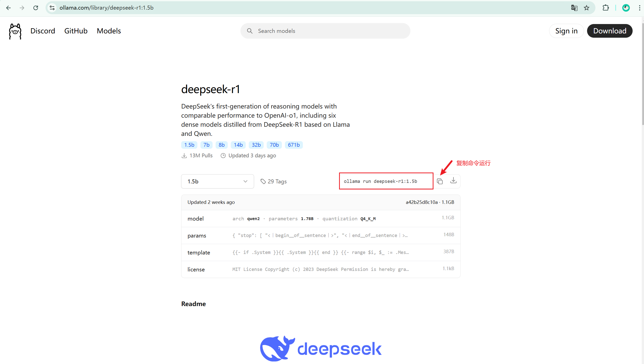This screenshot has height=364, width=644.
Task: Open the 29 Tags link
Action: click(x=274, y=182)
